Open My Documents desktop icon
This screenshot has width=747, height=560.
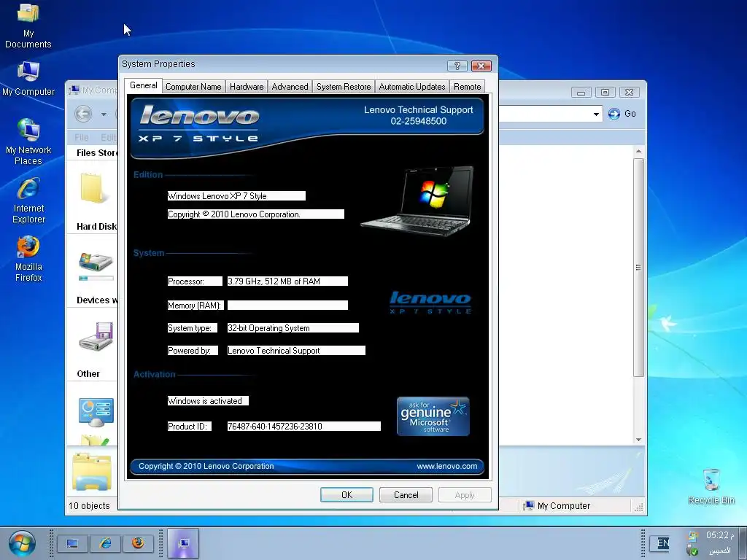pyautogui.click(x=28, y=26)
